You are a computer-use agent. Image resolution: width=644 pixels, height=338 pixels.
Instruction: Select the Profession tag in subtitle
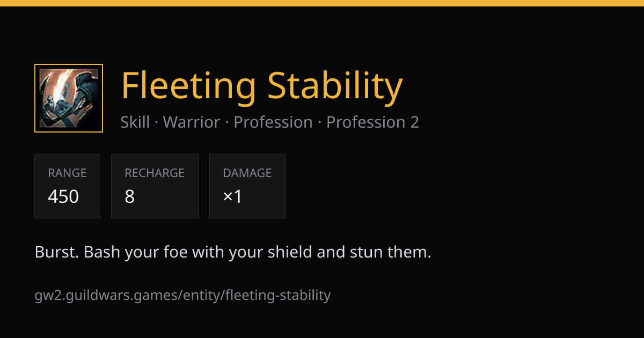pyautogui.click(x=273, y=122)
